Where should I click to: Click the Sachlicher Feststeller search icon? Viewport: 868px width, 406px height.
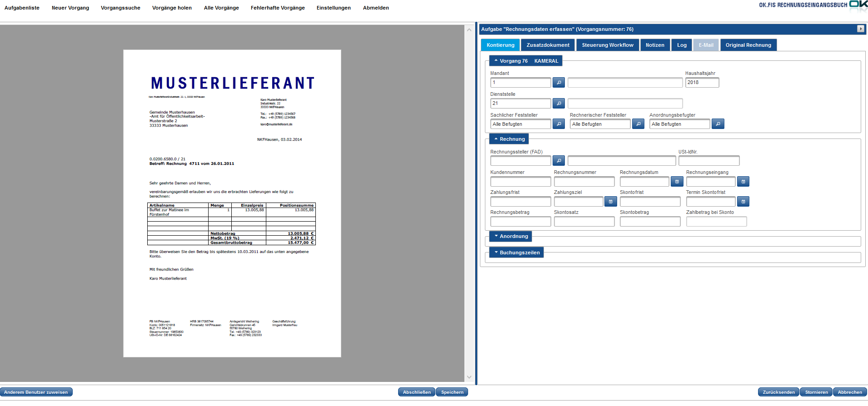559,124
